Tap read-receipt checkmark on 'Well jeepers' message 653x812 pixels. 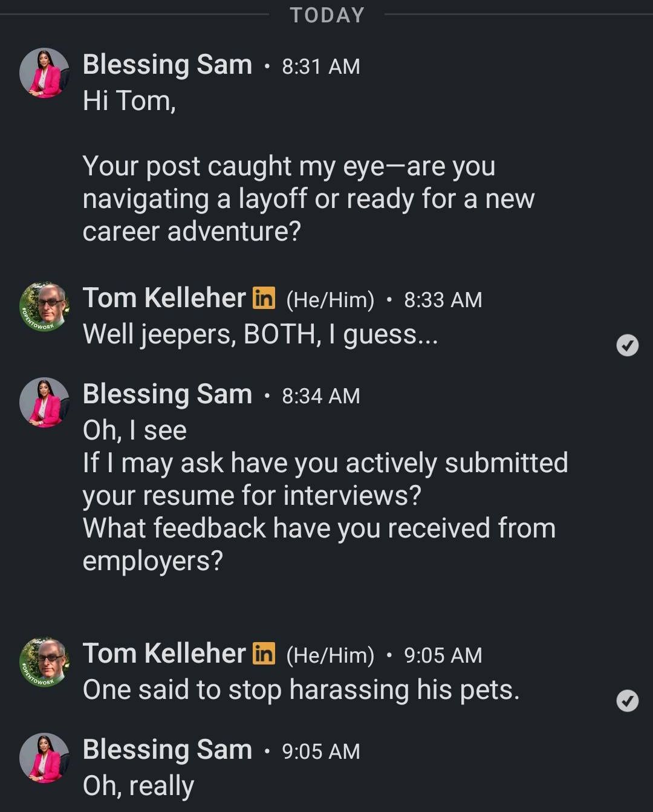[x=627, y=345]
